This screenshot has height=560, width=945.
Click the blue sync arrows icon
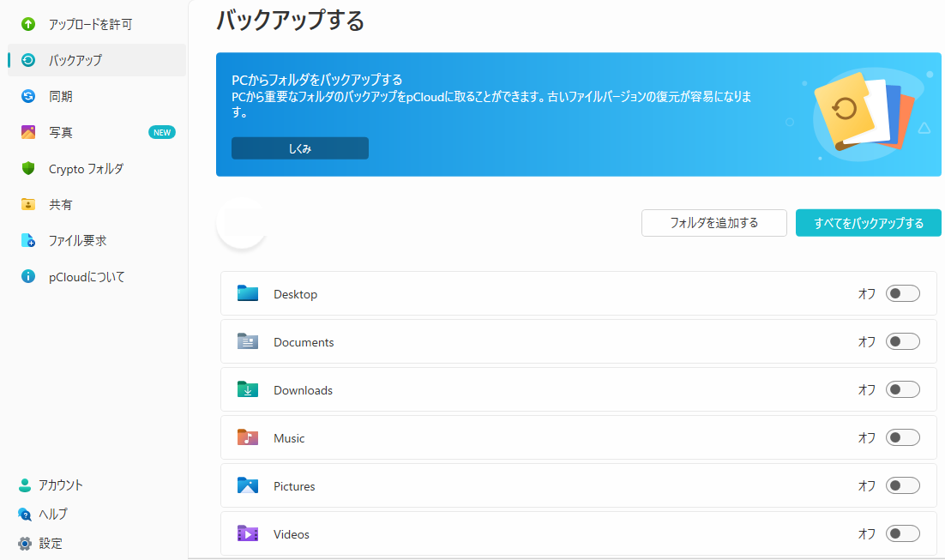coord(28,96)
